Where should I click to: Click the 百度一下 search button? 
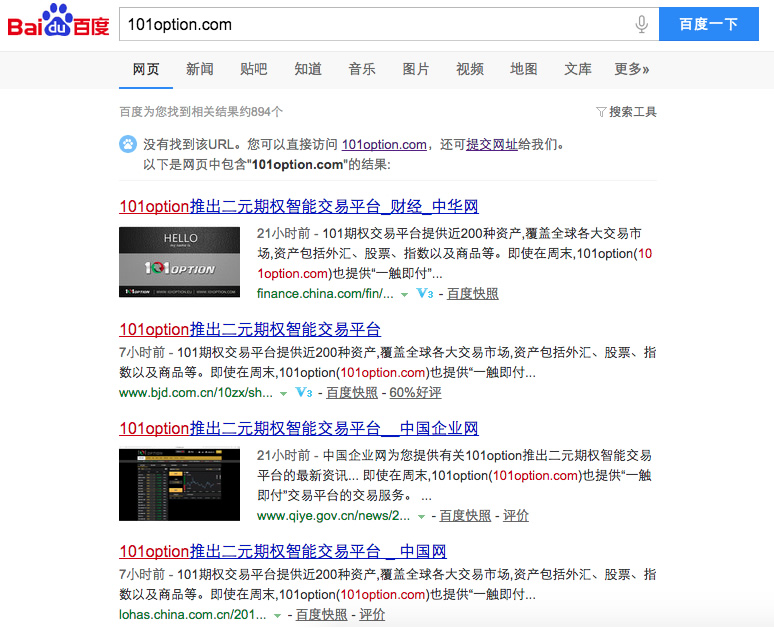point(709,24)
